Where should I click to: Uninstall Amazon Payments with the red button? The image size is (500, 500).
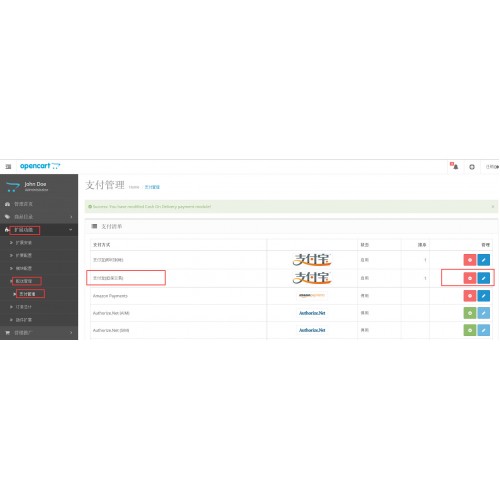[x=470, y=296]
